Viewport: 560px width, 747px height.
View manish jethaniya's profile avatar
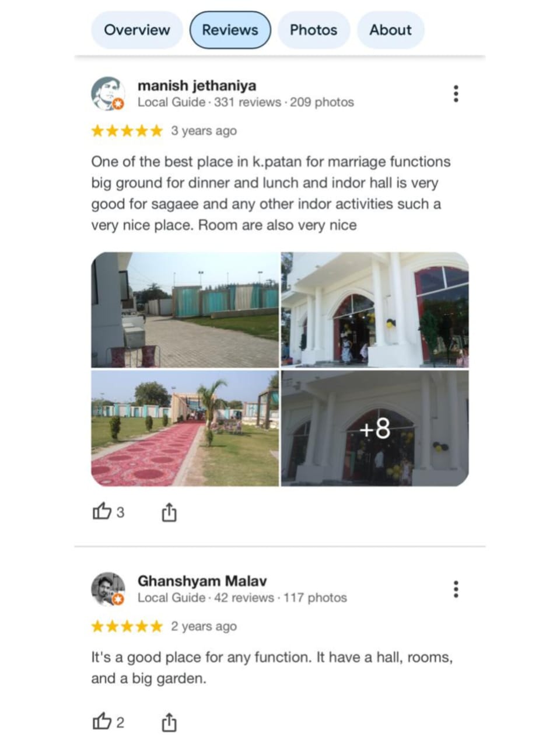tap(108, 93)
